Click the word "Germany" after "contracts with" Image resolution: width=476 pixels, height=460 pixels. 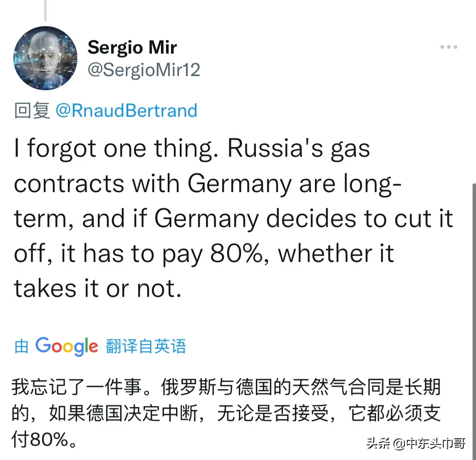click(239, 183)
